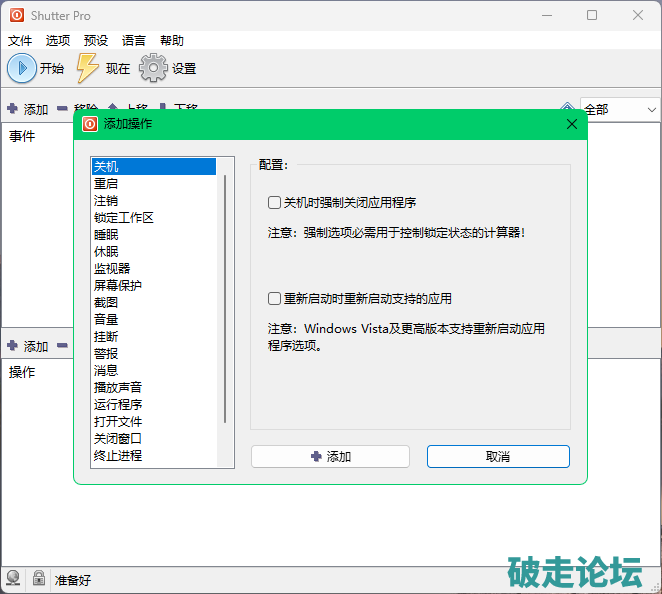
Task: Click the 现在 (Now) lightning bolt icon
Action: [x=88, y=68]
